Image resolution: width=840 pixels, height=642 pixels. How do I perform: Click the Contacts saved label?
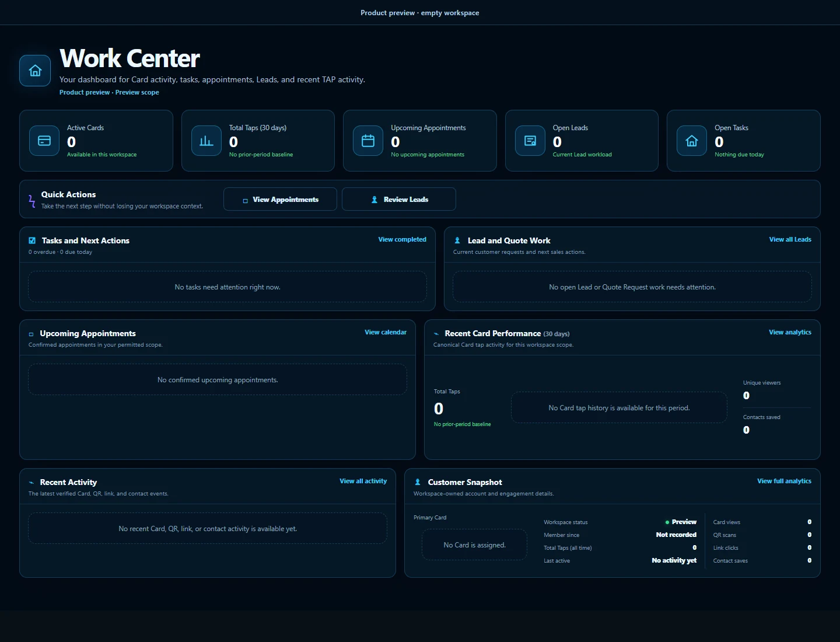pos(761,417)
